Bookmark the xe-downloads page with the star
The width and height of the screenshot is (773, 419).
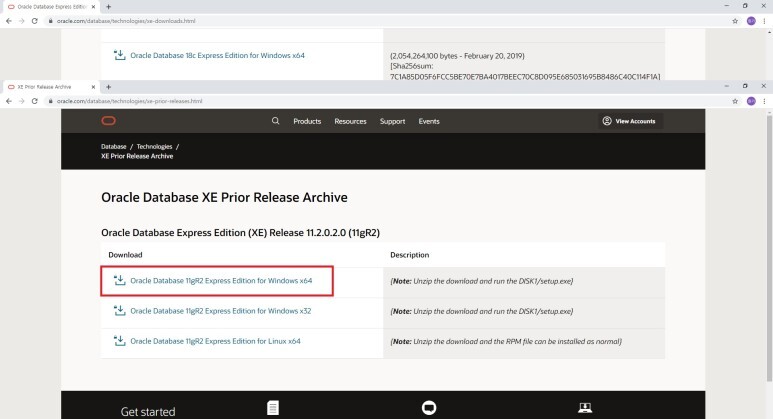click(x=735, y=21)
